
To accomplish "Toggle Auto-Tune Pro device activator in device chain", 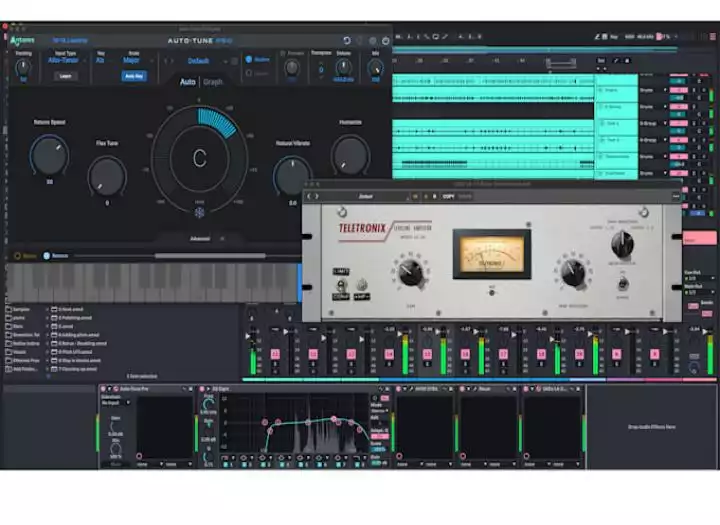I will (x=103, y=389).
